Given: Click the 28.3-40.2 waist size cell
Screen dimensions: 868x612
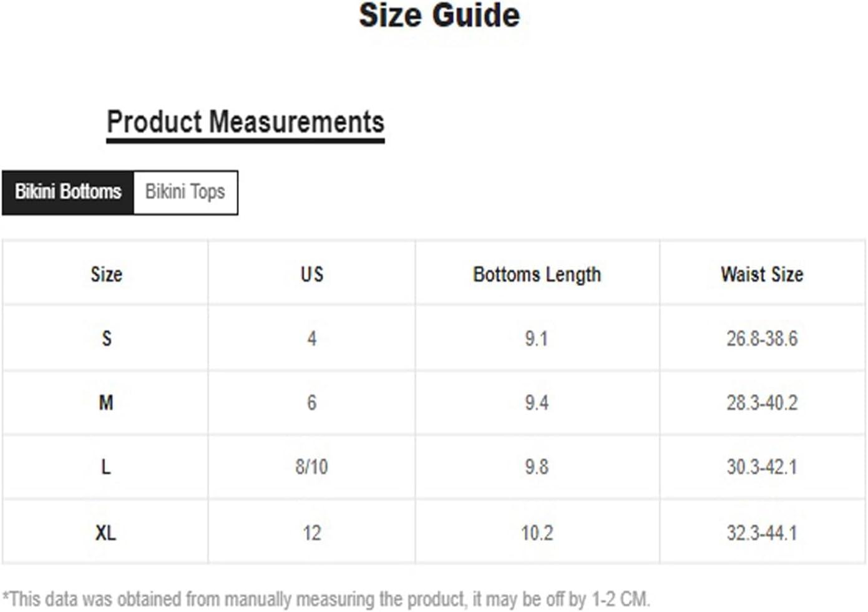Looking at the screenshot, I should (762, 403).
